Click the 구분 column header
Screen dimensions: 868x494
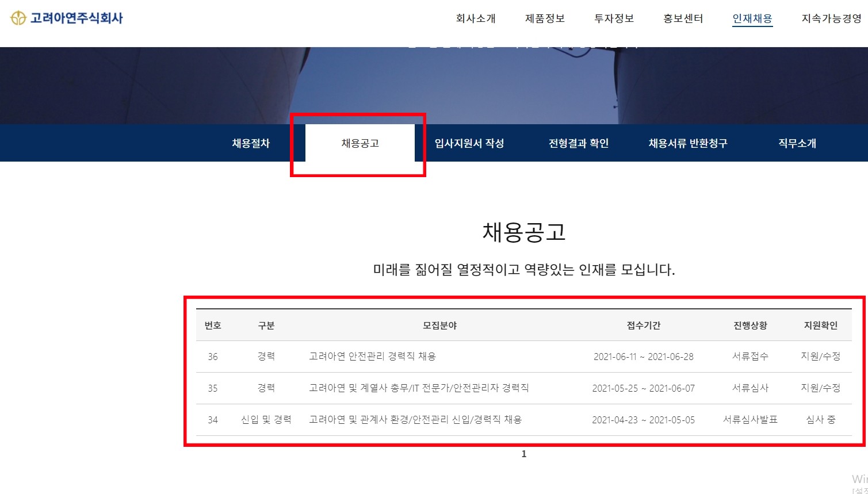[x=266, y=325]
